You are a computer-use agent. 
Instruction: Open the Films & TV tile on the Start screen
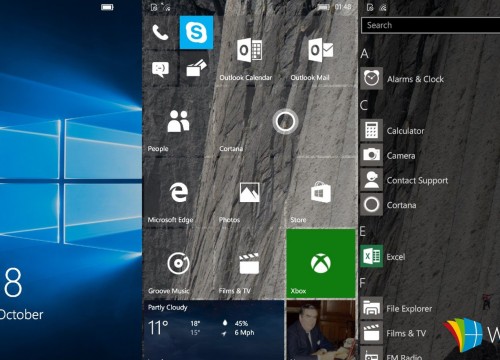[249, 264]
